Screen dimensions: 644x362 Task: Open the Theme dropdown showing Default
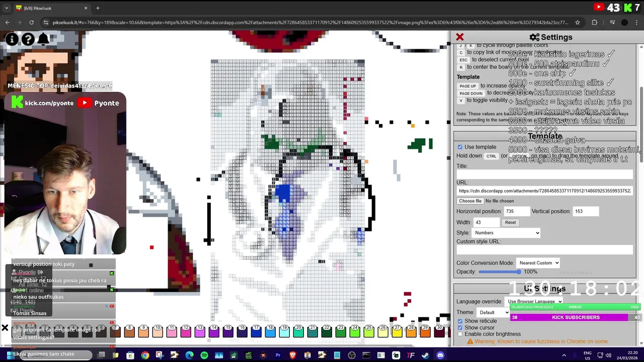point(493,312)
